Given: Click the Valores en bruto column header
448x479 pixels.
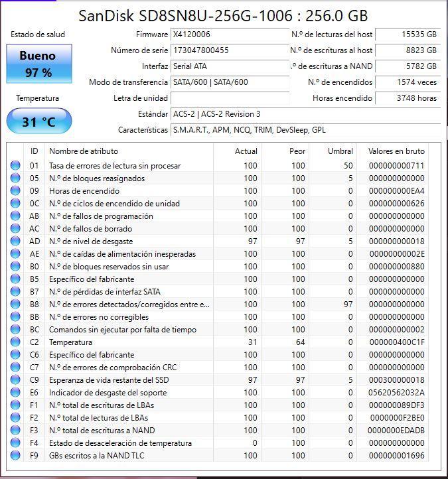Looking at the screenshot, I should pos(393,151).
